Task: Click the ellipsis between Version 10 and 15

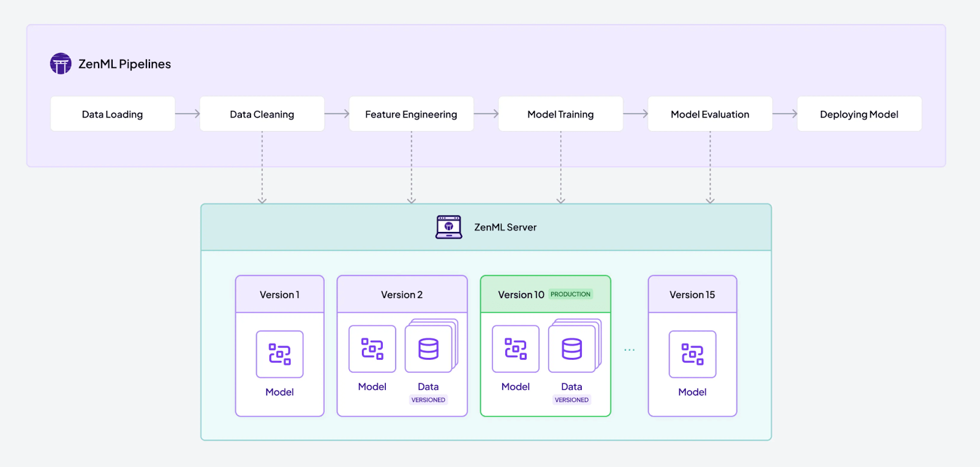Action: (x=630, y=350)
